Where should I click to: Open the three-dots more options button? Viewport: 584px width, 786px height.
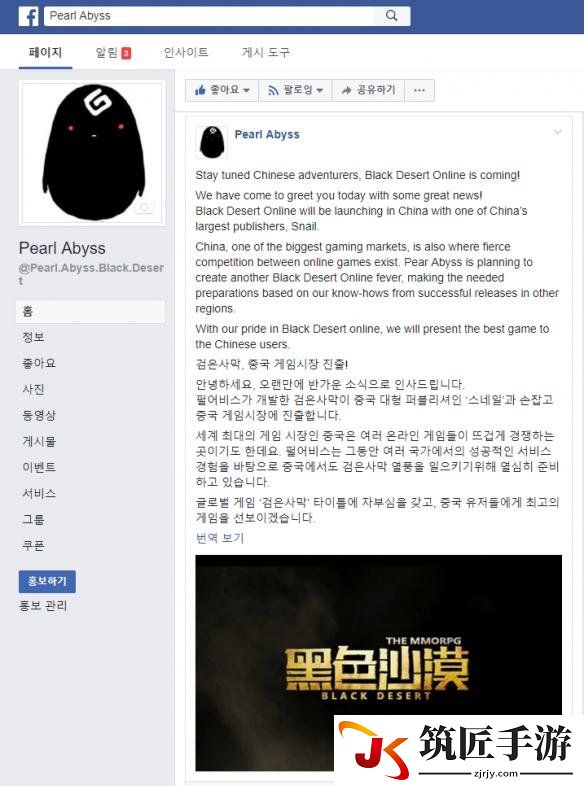click(x=420, y=90)
